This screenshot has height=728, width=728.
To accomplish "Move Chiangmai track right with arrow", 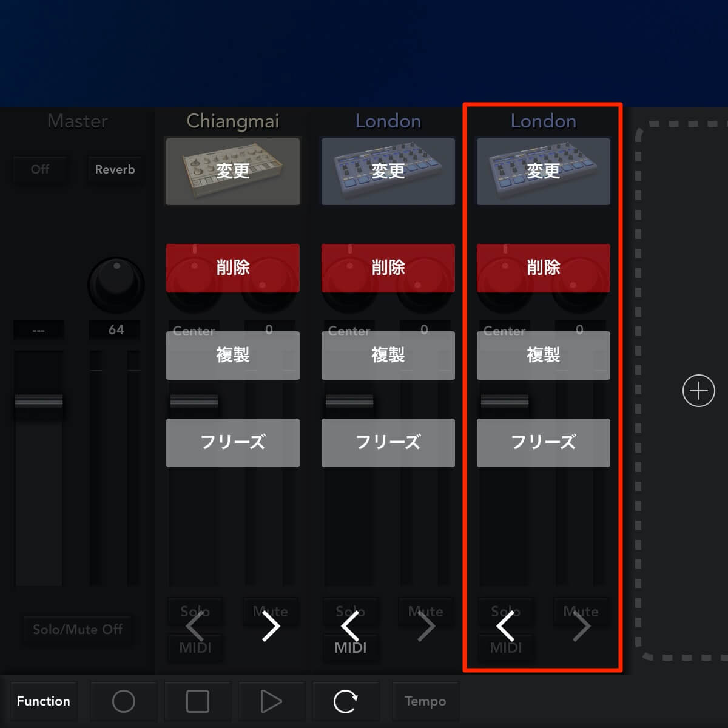I will point(271,626).
